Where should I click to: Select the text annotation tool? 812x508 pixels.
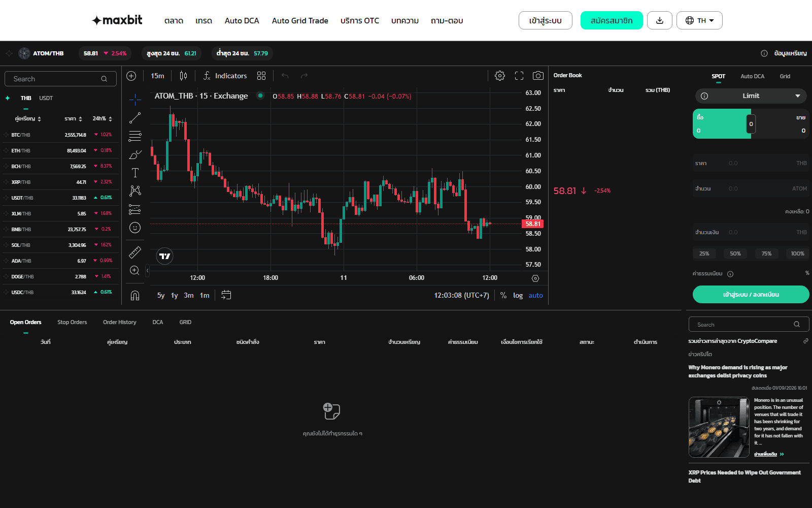pyautogui.click(x=135, y=173)
